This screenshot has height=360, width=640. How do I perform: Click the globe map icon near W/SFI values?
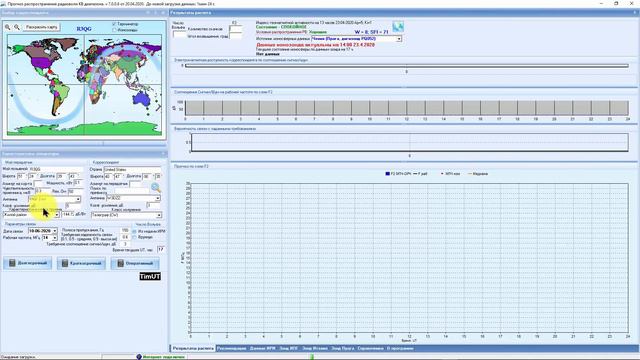tap(398, 27)
